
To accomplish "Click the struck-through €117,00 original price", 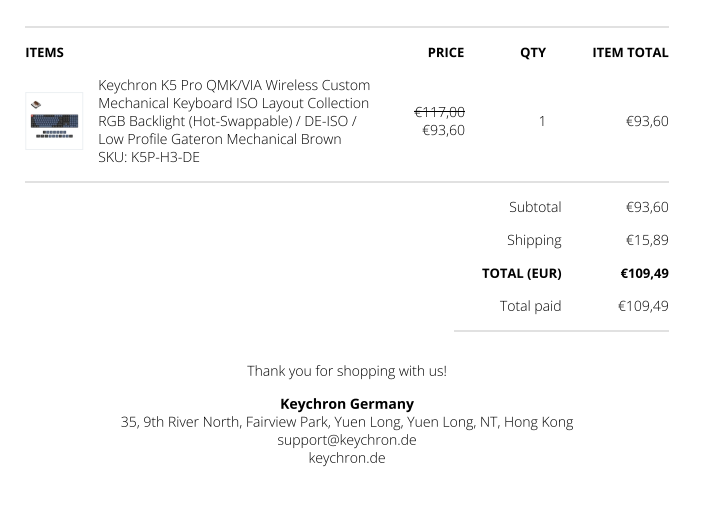I will pyautogui.click(x=440, y=112).
